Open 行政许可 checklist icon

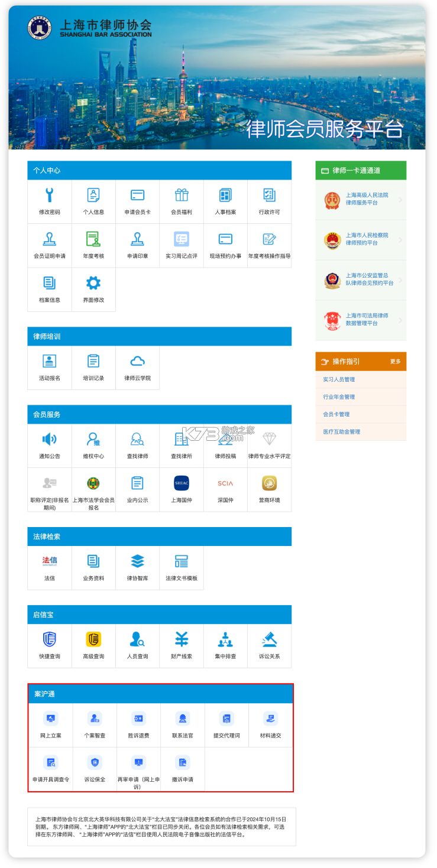pos(269,195)
